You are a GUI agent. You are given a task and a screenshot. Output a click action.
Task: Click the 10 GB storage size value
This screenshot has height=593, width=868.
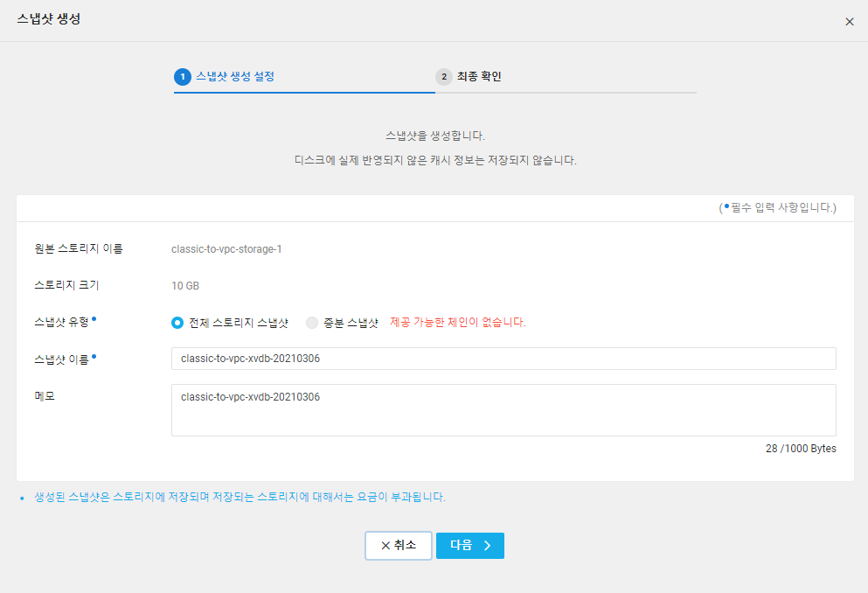tap(185, 286)
